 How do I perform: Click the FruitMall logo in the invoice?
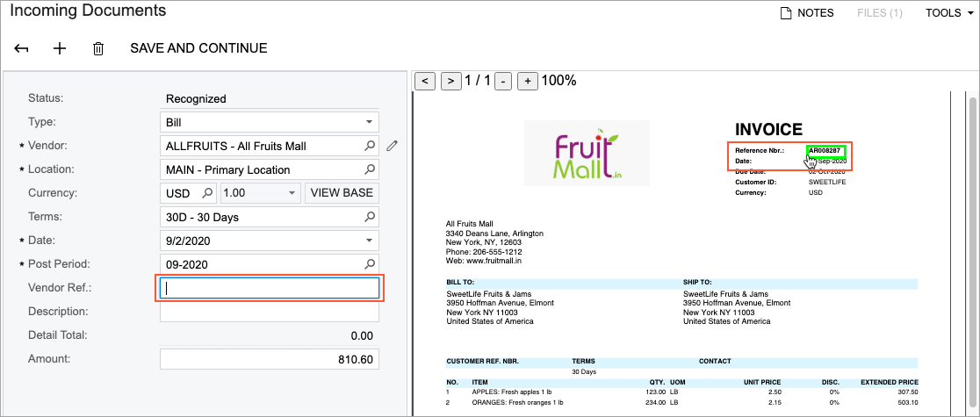(587, 153)
